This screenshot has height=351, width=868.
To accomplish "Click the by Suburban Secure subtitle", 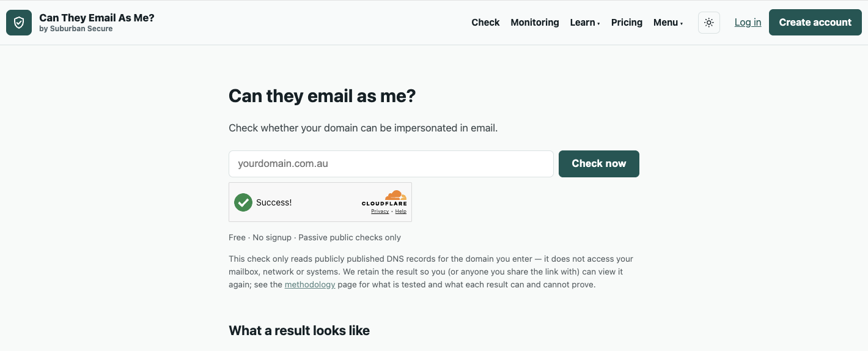I will (76, 29).
